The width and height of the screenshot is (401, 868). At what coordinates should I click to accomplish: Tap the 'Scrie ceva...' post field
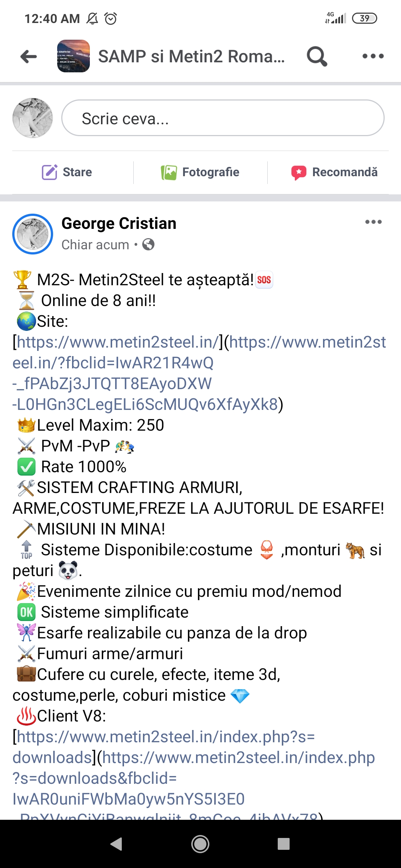point(223,118)
